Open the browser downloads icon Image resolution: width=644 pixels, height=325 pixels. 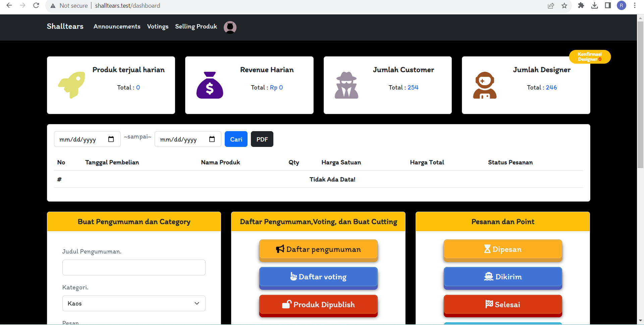[594, 5]
